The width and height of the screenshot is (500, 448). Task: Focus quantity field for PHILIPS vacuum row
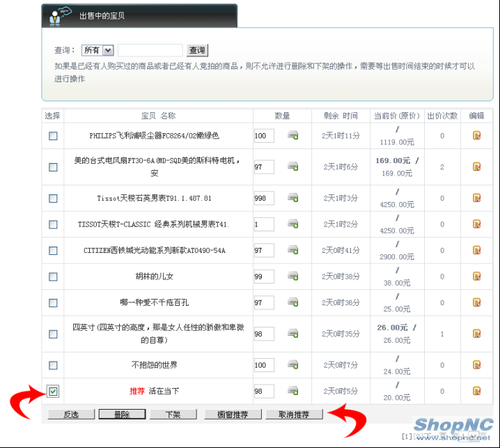pyautogui.click(x=264, y=136)
